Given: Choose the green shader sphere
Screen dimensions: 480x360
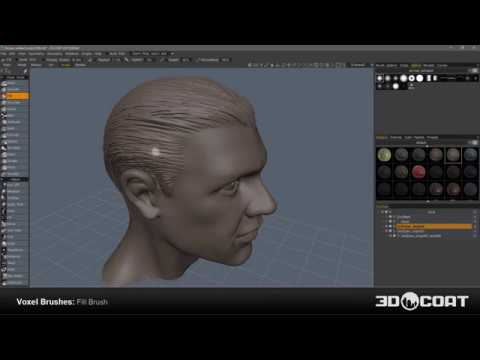Looking at the screenshot, I should [x=384, y=155].
